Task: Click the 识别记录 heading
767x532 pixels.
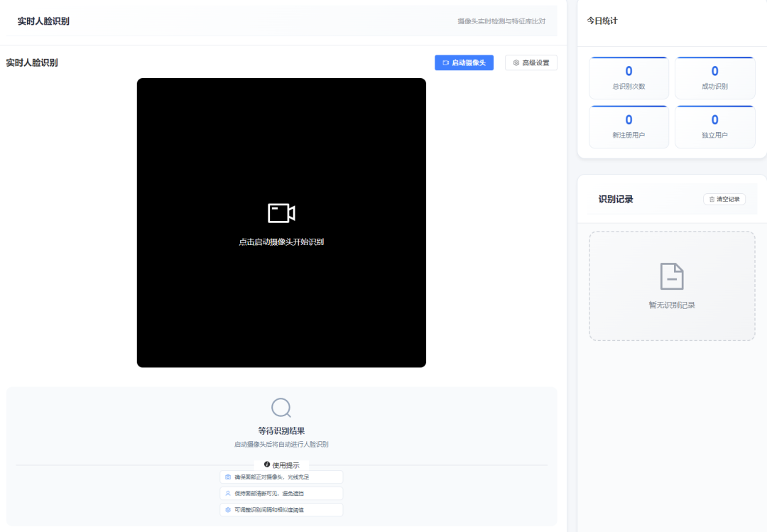Action: point(616,199)
